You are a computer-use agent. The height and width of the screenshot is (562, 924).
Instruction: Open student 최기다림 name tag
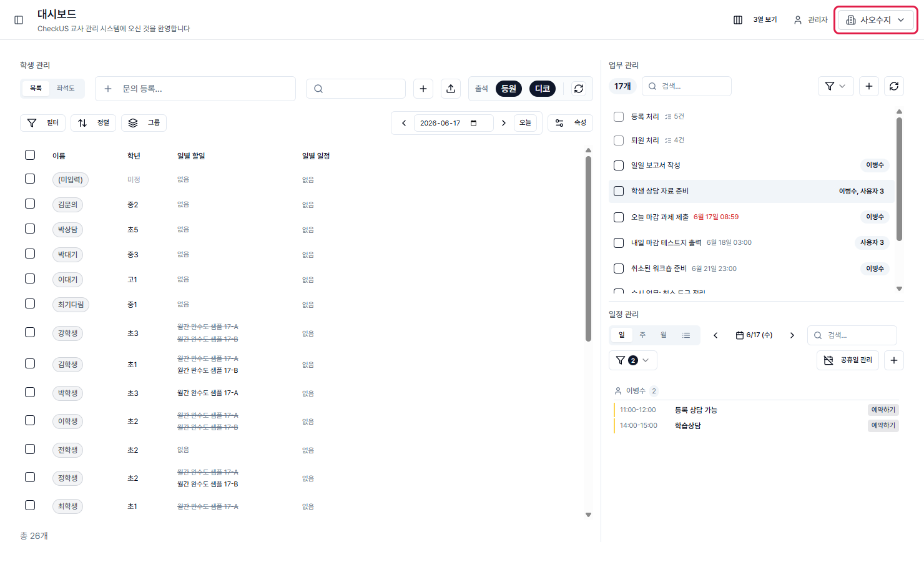coord(71,305)
